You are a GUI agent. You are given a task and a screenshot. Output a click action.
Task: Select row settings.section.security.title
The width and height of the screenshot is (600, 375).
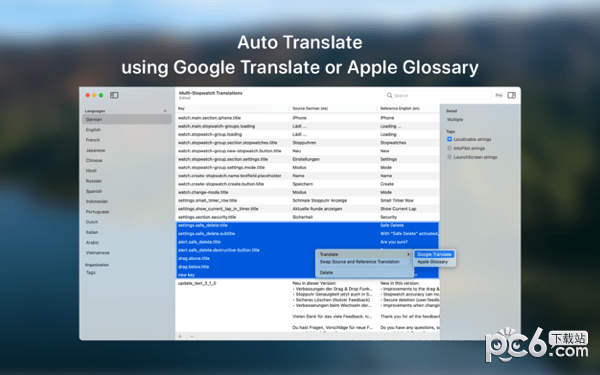tap(308, 217)
